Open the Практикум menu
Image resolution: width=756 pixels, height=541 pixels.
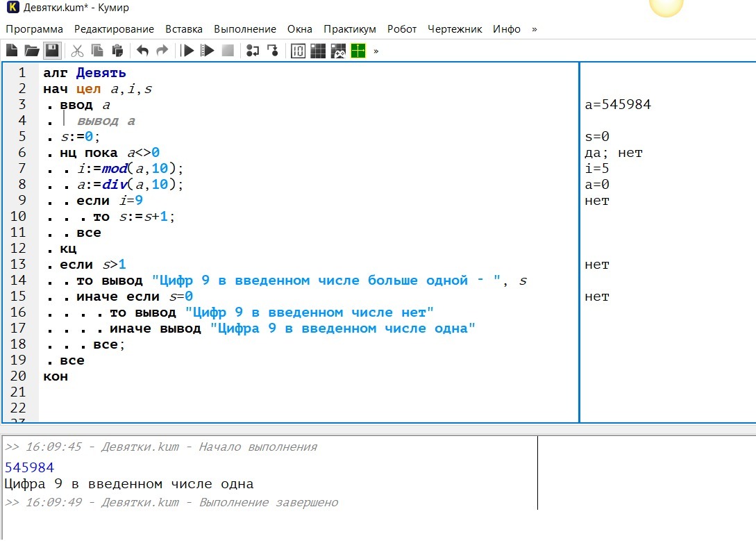pos(350,29)
